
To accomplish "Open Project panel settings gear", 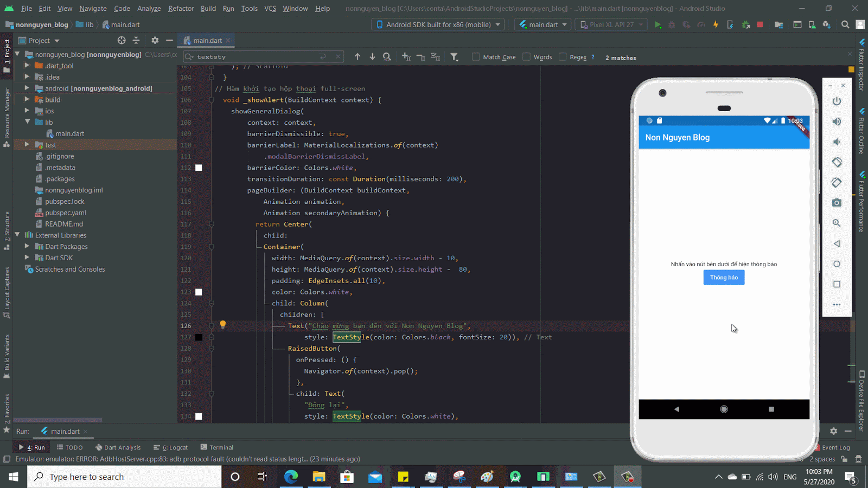I will click(x=155, y=40).
